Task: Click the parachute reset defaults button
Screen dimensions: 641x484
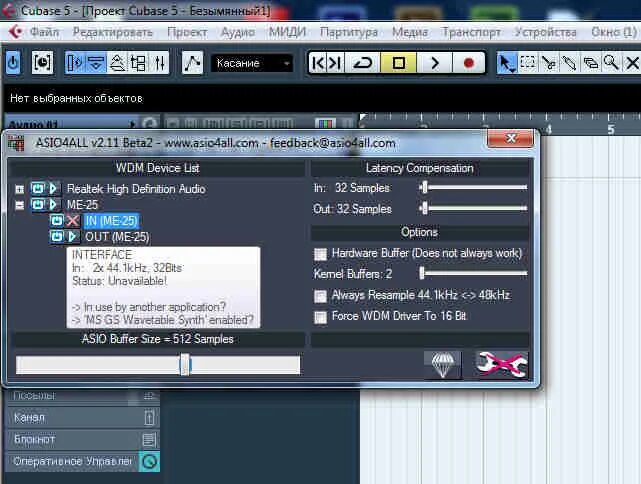Action: point(443,365)
